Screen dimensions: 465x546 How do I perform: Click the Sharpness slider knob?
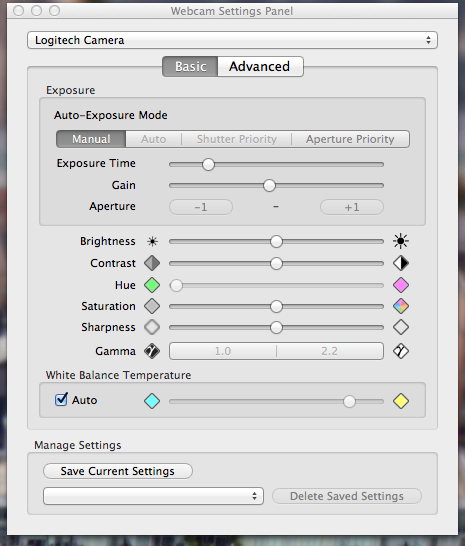click(276, 328)
